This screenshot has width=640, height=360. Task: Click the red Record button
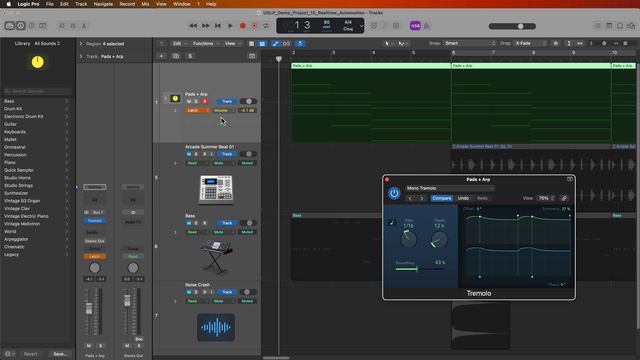[242, 26]
